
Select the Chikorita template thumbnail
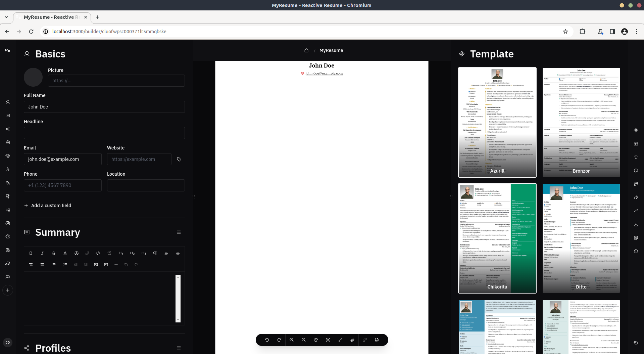coord(497,238)
